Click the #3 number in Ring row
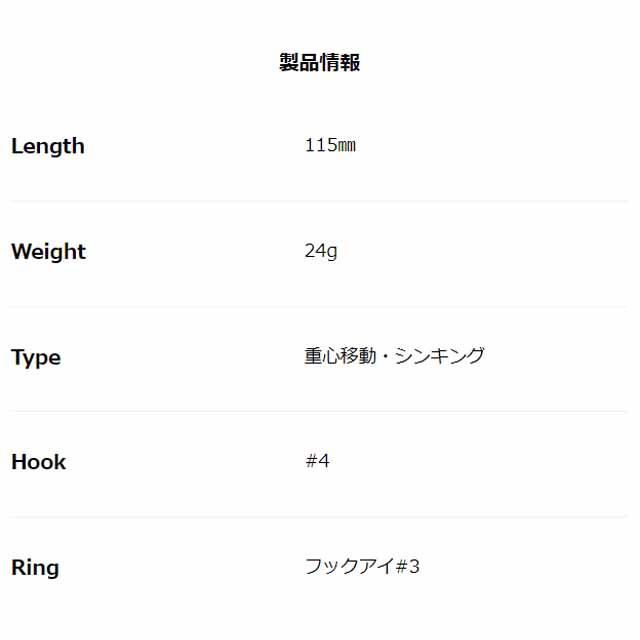 (408, 567)
